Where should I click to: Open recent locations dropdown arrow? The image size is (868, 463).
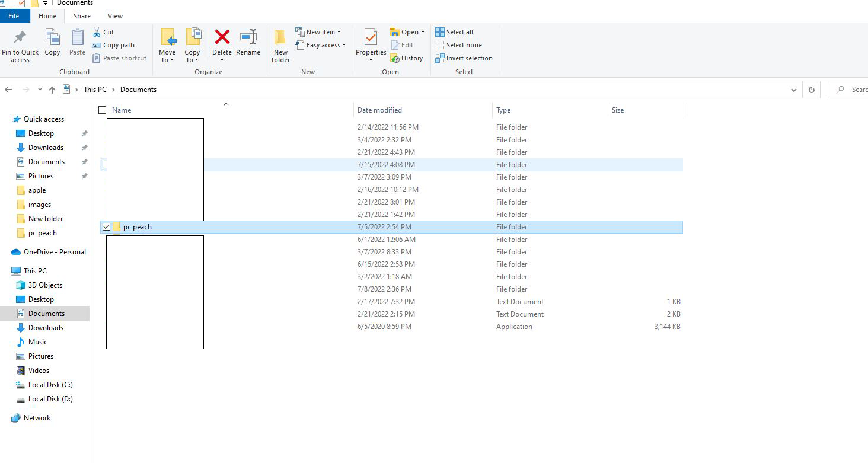[40, 90]
